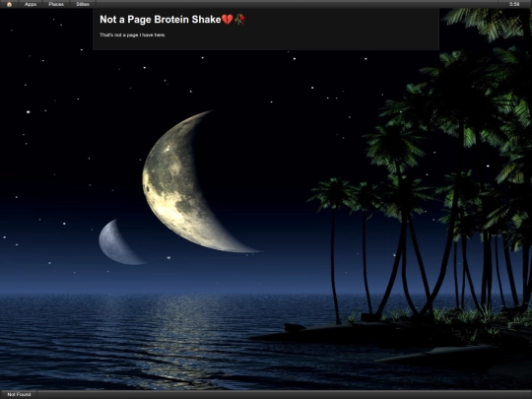The image size is (532, 399).
Task: Open the Places menu
Action: [56, 4]
